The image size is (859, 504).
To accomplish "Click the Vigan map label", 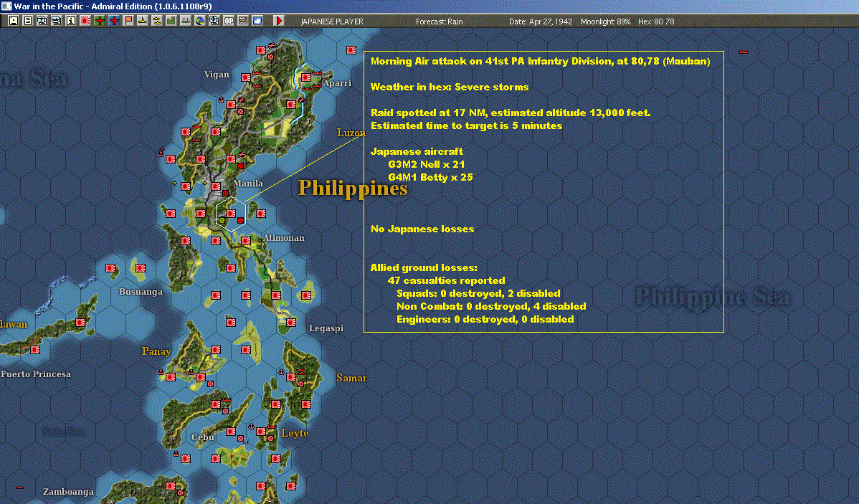I will coord(217,75).
